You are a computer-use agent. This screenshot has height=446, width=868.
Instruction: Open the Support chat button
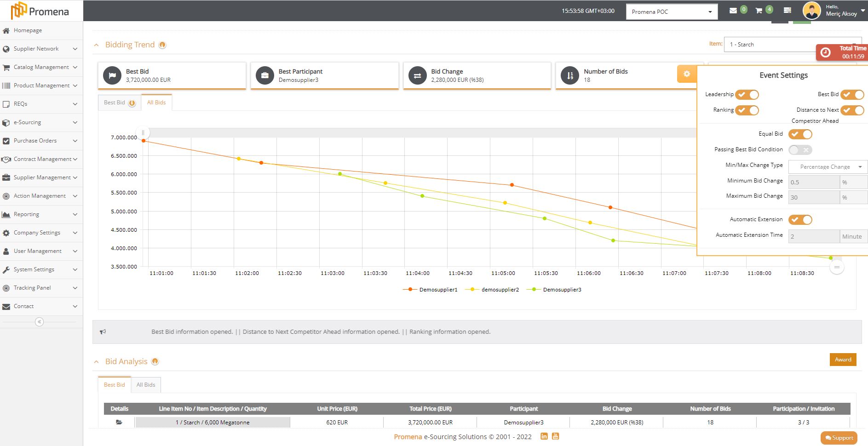pos(839,438)
